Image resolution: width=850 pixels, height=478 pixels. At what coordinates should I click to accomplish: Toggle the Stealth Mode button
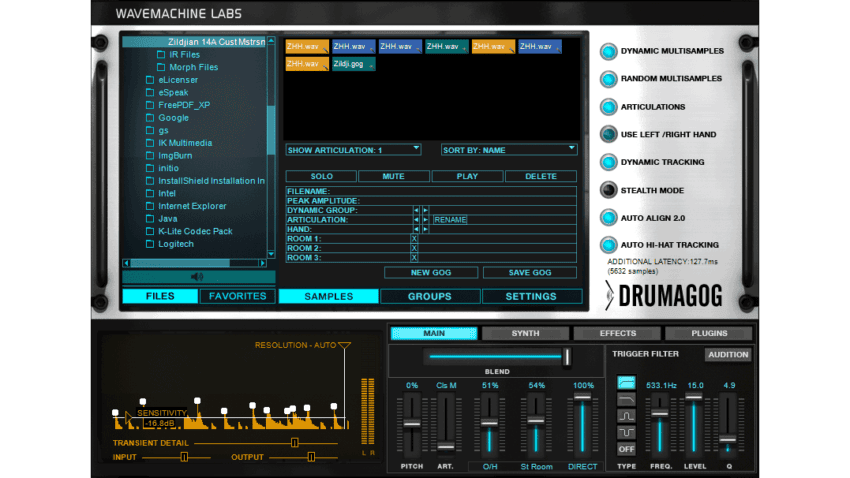(x=608, y=190)
